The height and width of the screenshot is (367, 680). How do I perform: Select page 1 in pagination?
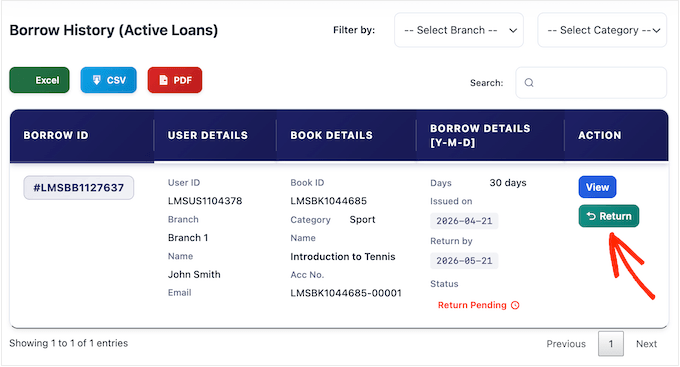coord(611,344)
